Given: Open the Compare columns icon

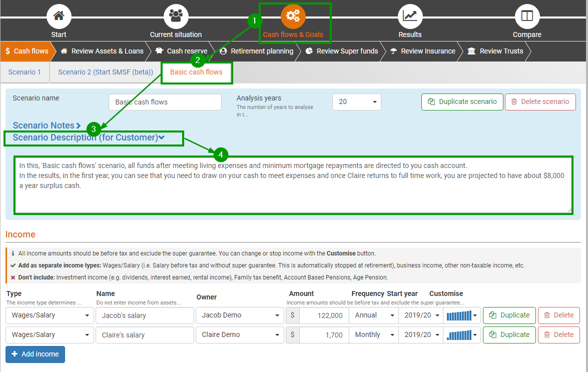Looking at the screenshot, I should [527, 16].
